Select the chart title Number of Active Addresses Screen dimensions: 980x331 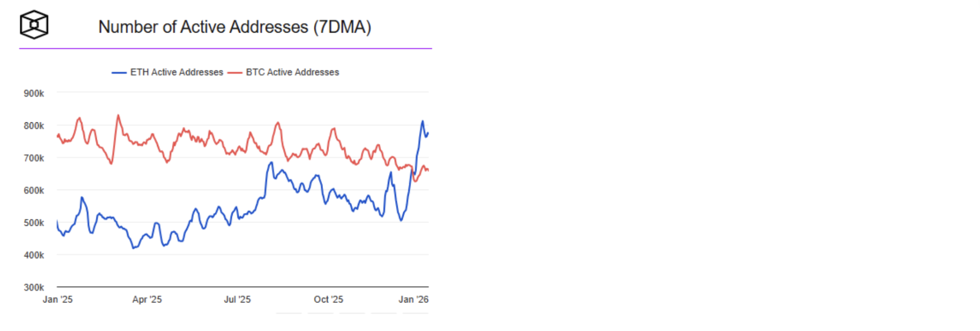click(234, 27)
